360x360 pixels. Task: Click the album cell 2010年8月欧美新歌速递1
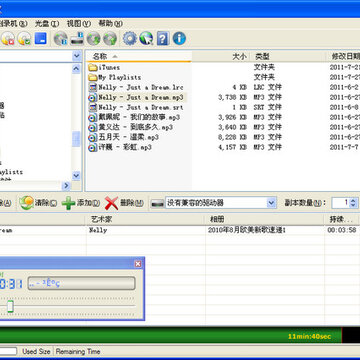[247, 230]
